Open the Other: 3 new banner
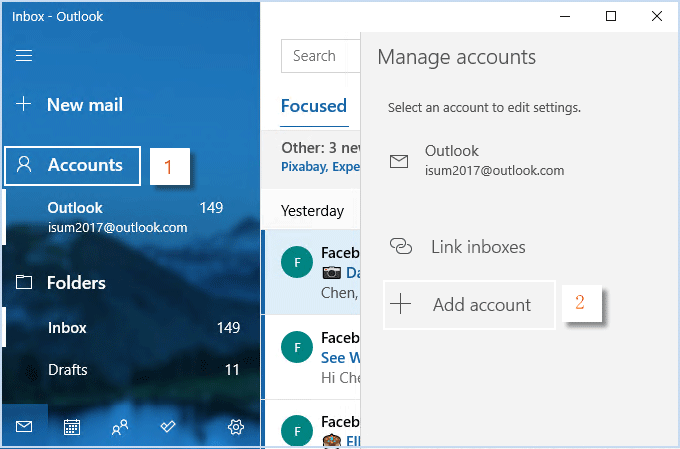 [x=311, y=157]
